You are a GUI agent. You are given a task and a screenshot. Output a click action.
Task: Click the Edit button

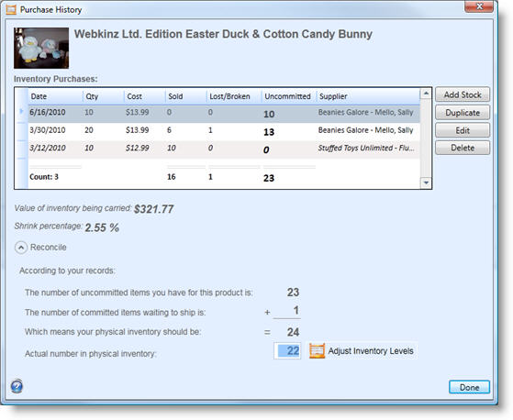(463, 130)
